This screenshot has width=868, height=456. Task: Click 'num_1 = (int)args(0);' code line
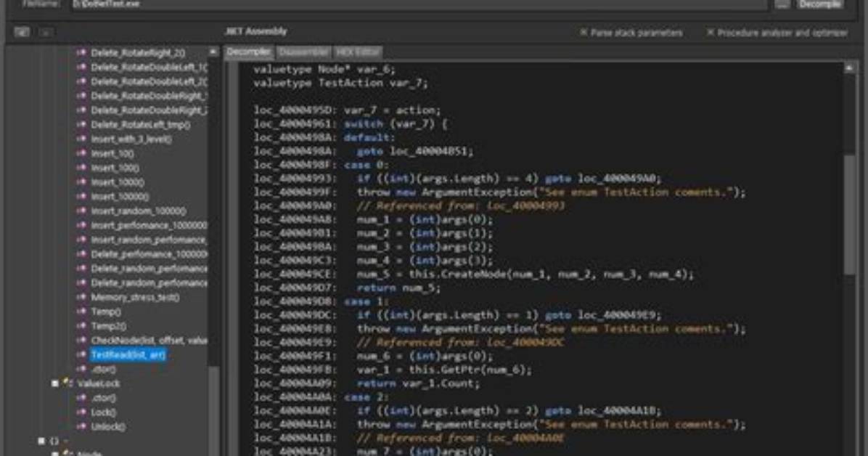click(425, 219)
